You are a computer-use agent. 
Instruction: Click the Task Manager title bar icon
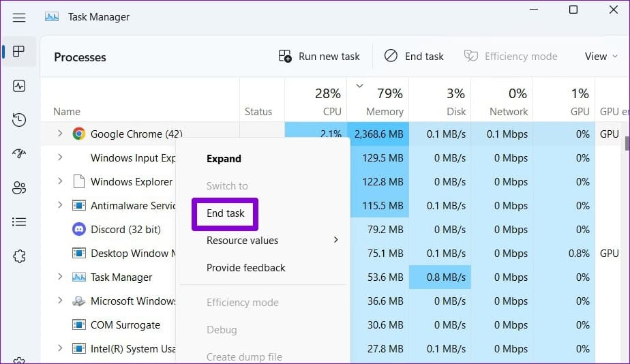point(52,17)
